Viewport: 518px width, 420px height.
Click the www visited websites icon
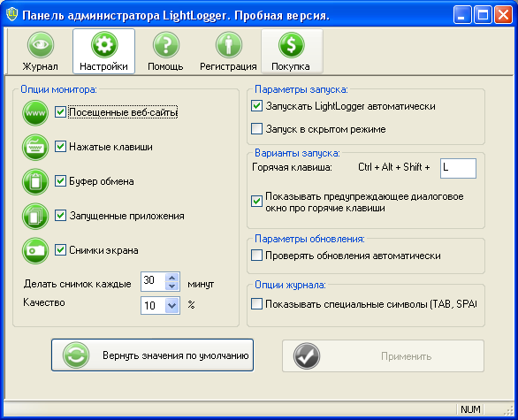coord(35,112)
